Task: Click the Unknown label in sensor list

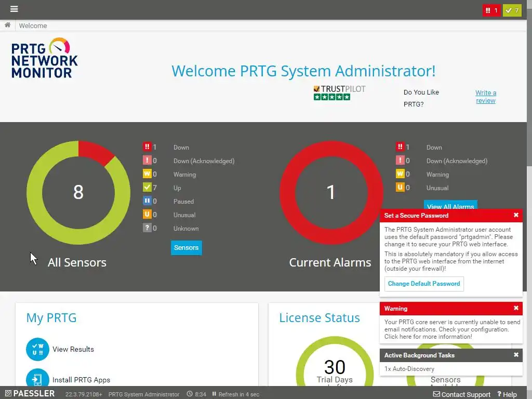Action: coord(186,229)
